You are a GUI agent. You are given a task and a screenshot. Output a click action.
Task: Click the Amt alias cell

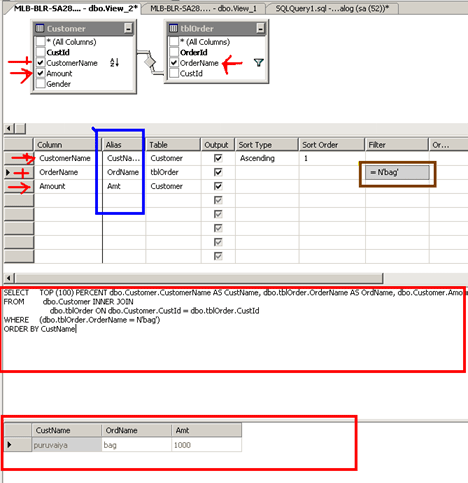pos(124,186)
